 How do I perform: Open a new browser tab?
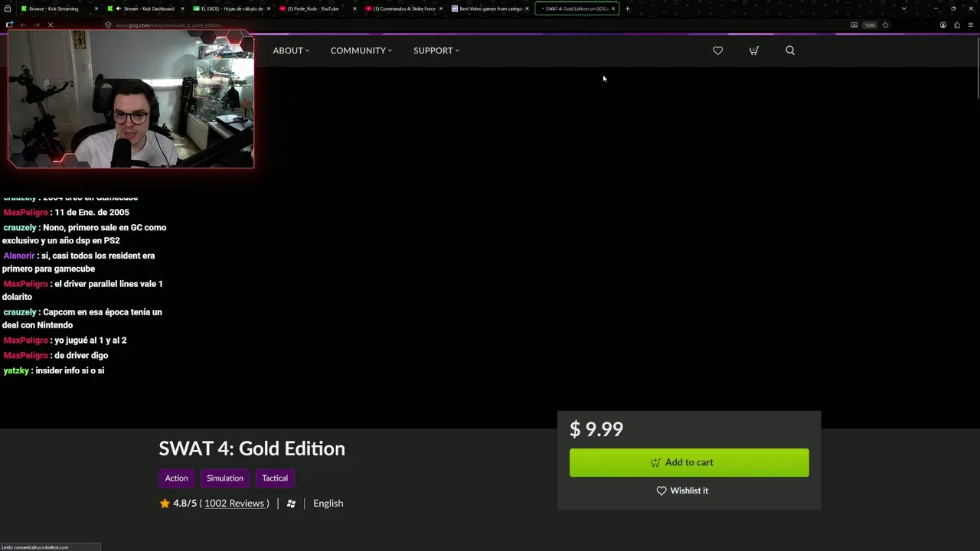click(627, 8)
